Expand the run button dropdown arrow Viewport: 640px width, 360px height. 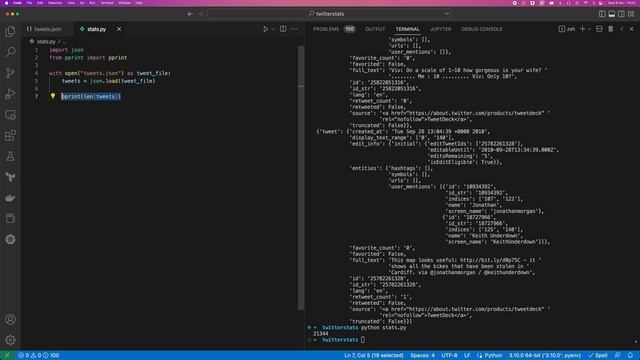pos(273,29)
